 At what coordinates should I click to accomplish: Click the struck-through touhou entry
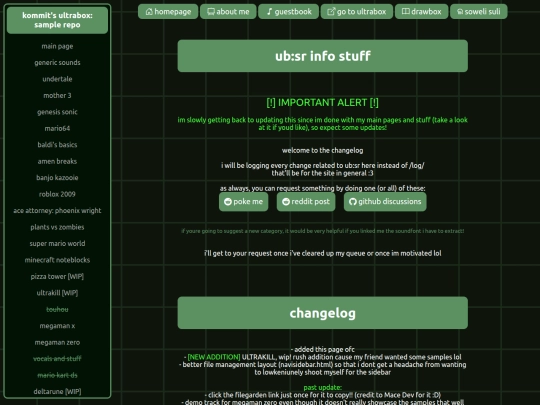click(x=57, y=310)
